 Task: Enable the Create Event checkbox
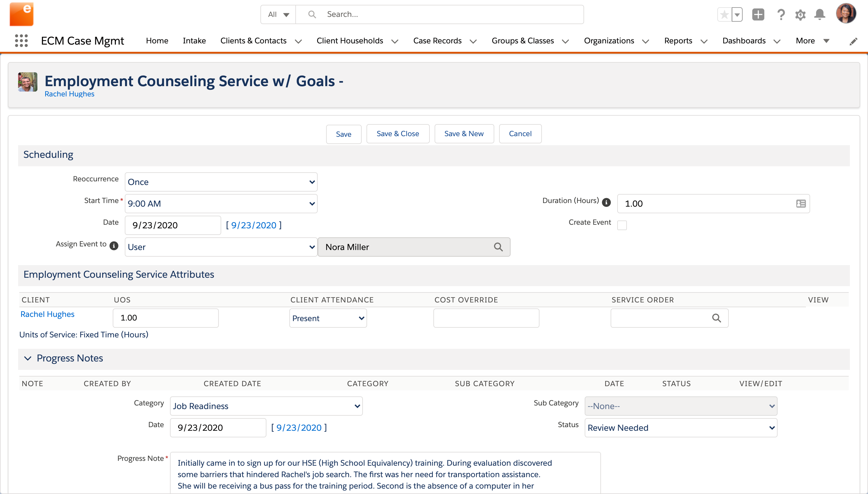[622, 225]
